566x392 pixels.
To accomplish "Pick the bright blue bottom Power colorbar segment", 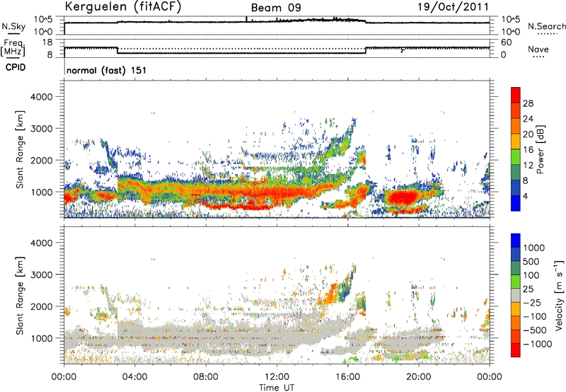I will tap(516, 203).
